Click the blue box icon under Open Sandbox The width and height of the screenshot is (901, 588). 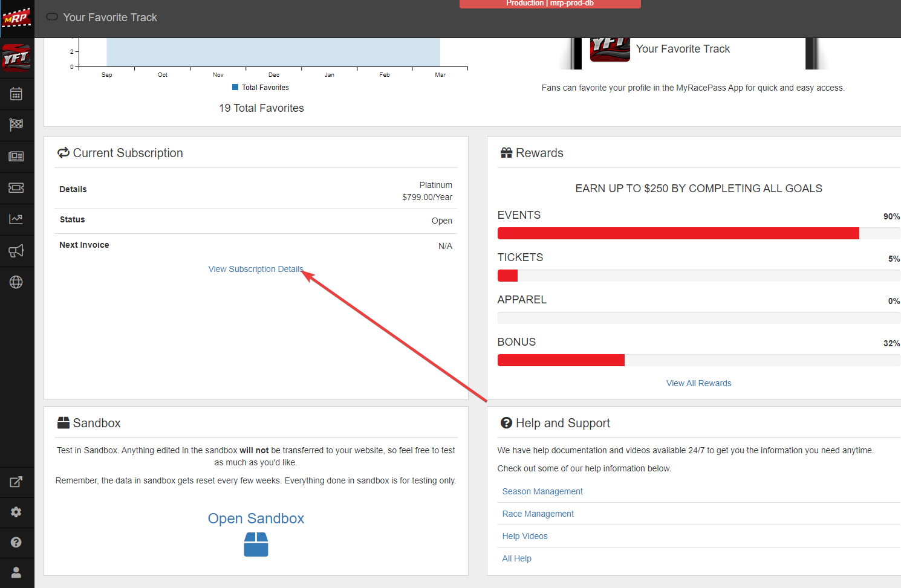[256, 544]
